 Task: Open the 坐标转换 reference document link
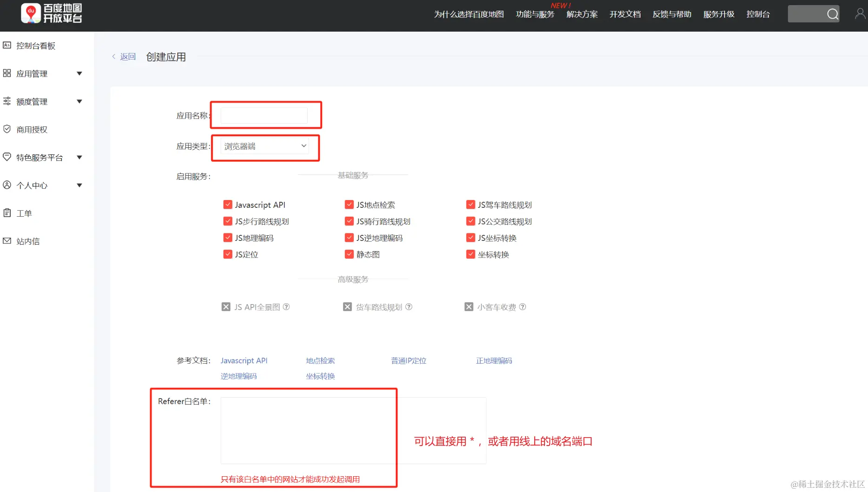pyautogui.click(x=320, y=376)
